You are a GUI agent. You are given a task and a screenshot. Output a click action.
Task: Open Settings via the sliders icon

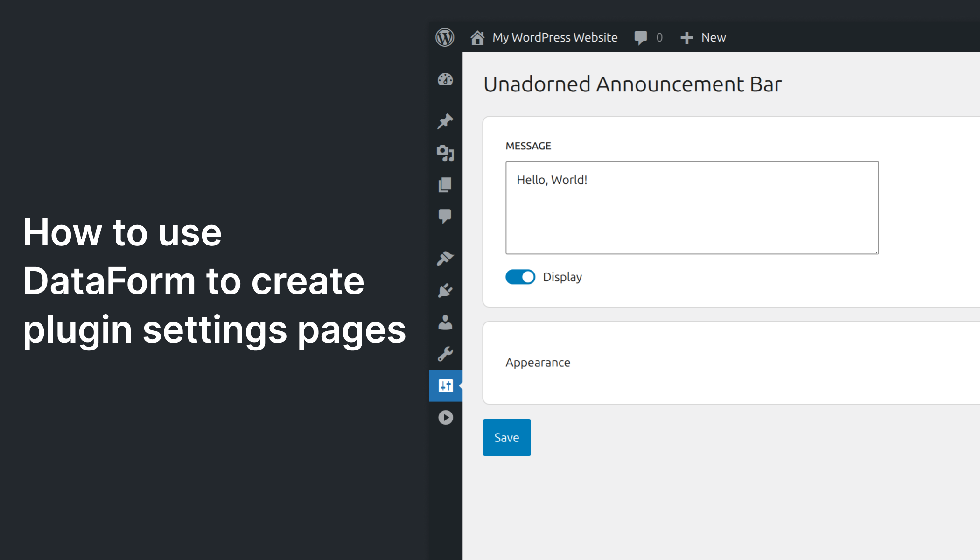[446, 385]
